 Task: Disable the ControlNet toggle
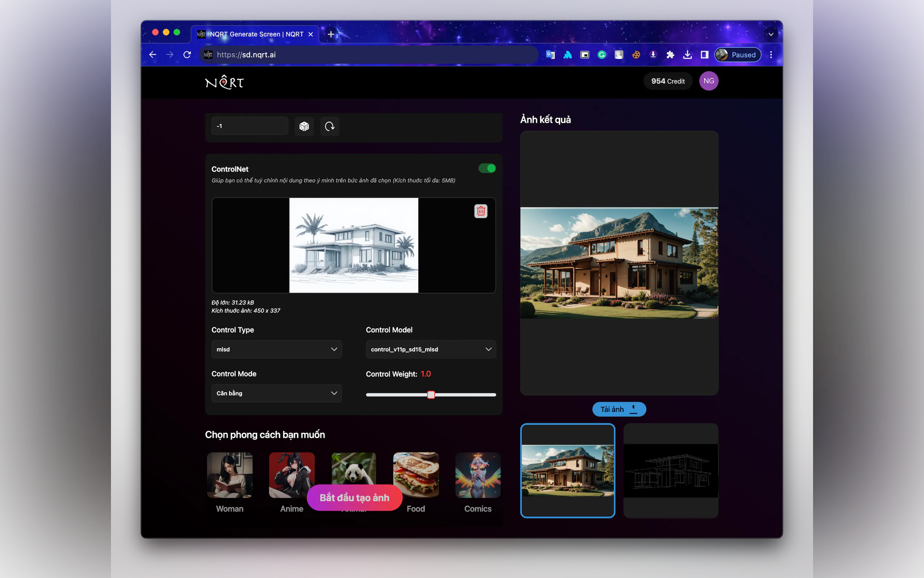click(487, 168)
